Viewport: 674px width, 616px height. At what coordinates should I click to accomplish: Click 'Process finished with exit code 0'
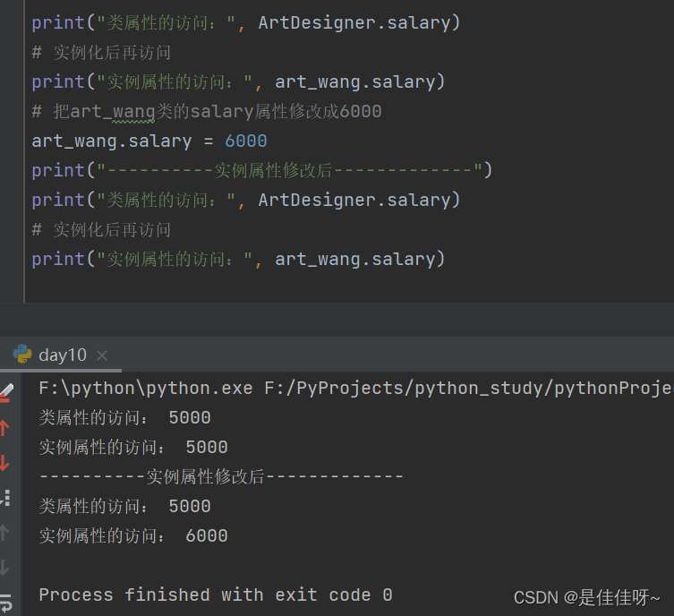coord(216,595)
